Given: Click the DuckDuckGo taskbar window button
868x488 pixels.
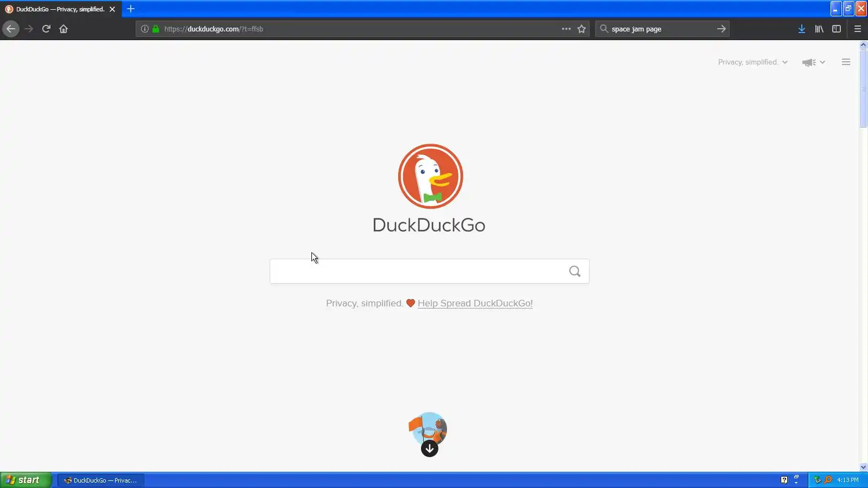Looking at the screenshot, I should (x=101, y=480).
